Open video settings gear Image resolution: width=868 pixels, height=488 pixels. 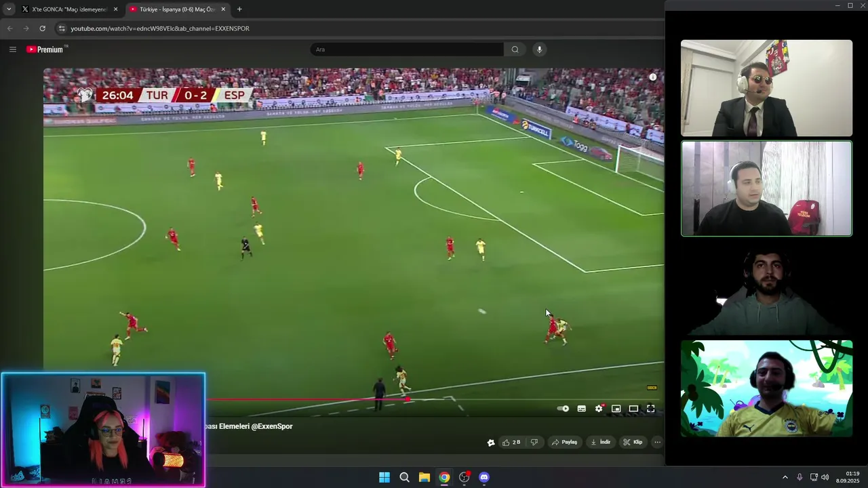tap(599, 409)
